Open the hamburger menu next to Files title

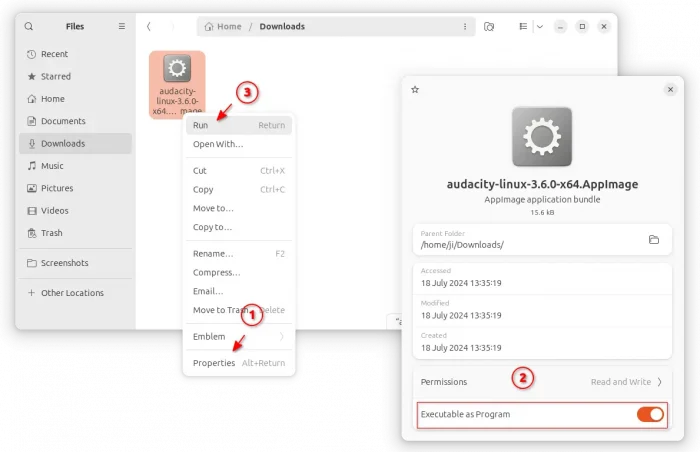click(x=121, y=26)
